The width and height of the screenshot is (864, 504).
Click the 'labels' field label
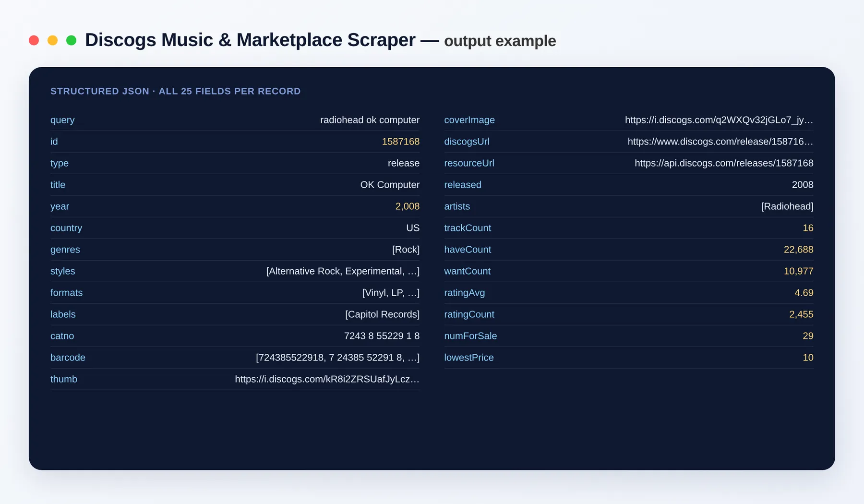63,314
